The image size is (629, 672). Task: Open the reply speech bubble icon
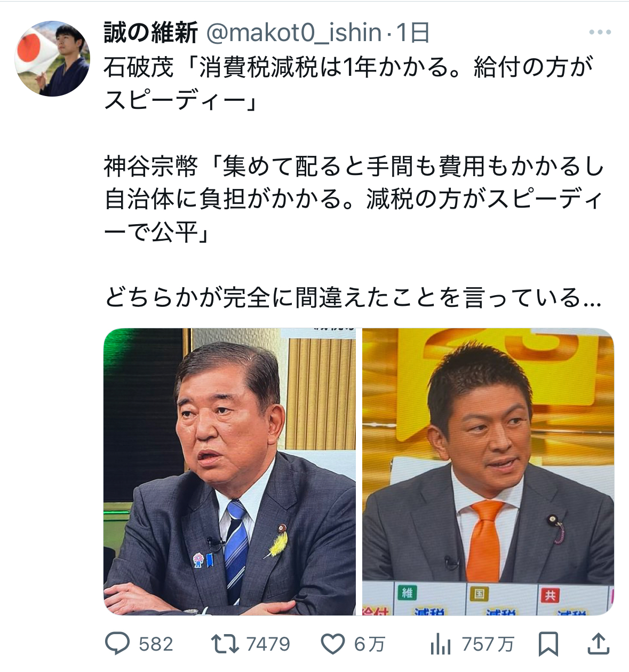coord(117,644)
